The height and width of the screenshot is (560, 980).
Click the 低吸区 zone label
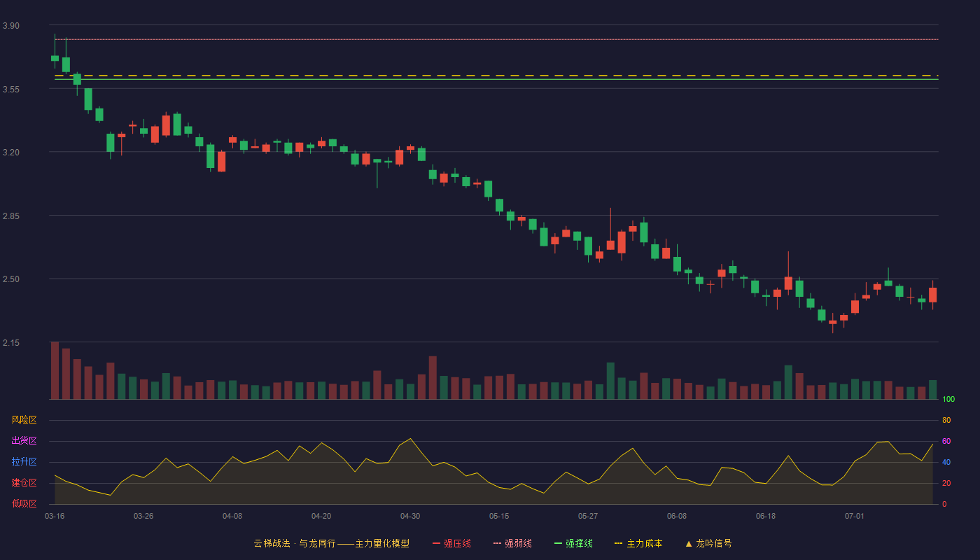(24, 503)
